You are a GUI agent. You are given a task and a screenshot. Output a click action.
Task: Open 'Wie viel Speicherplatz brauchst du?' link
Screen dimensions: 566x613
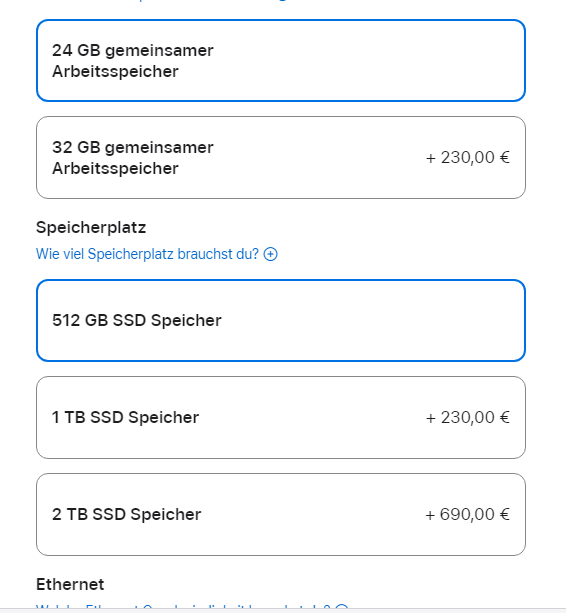point(147,254)
